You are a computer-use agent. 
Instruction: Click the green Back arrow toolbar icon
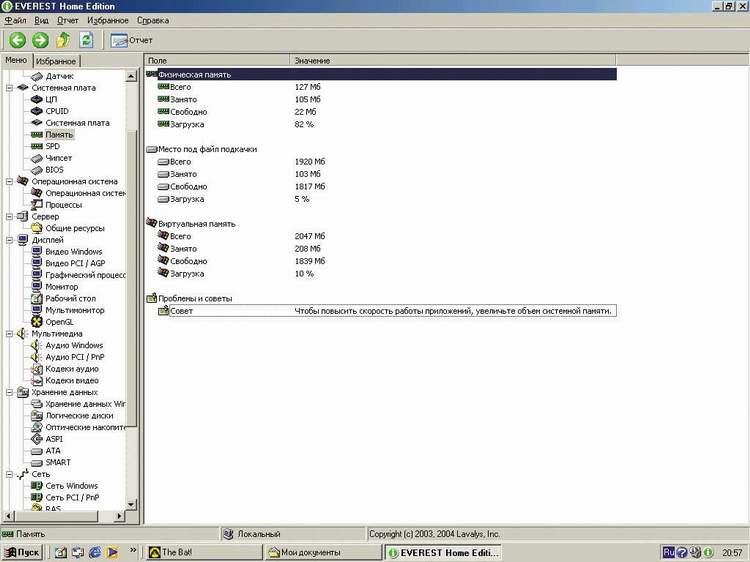(18, 40)
